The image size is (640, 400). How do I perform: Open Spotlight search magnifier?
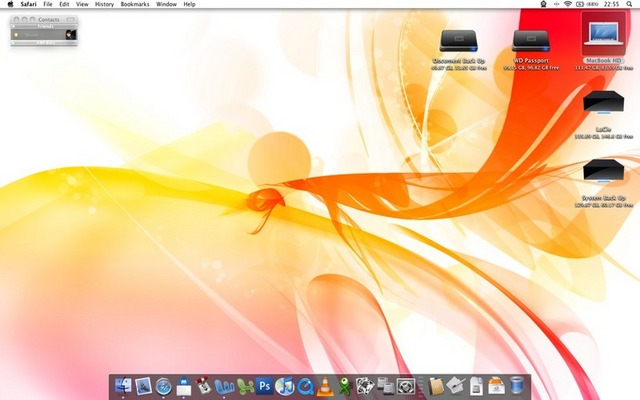coord(629,4)
